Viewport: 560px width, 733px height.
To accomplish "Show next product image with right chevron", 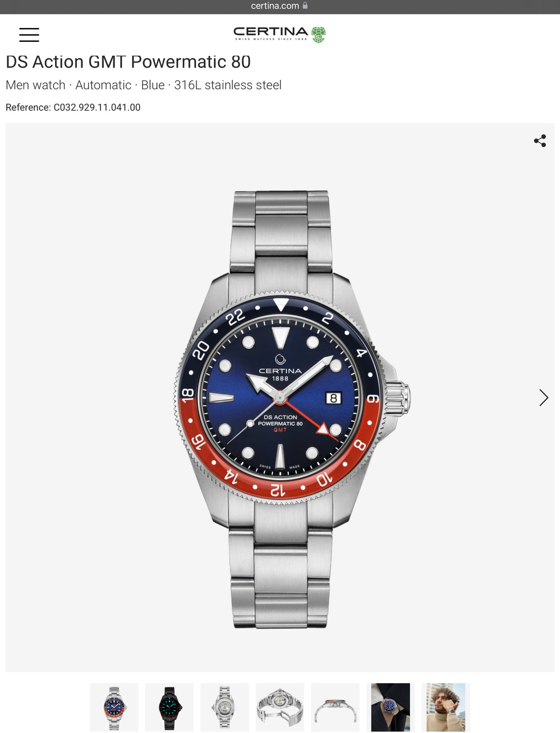I will [543, 397].
